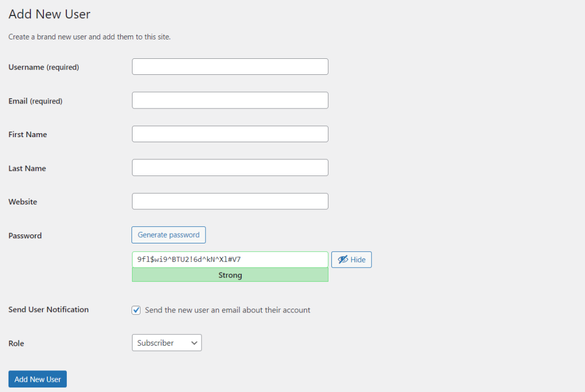Click the Password section label
Screen dimensions: 585x392
[25, 235]
